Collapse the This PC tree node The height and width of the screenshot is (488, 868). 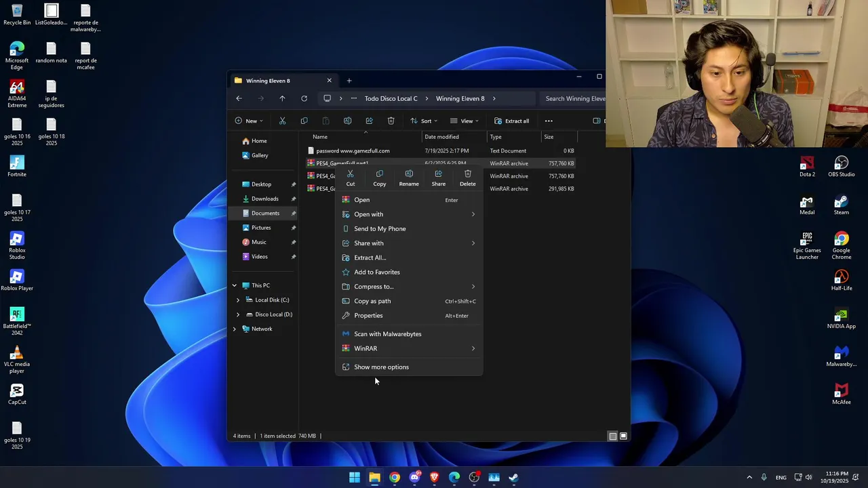click(235, 285)
